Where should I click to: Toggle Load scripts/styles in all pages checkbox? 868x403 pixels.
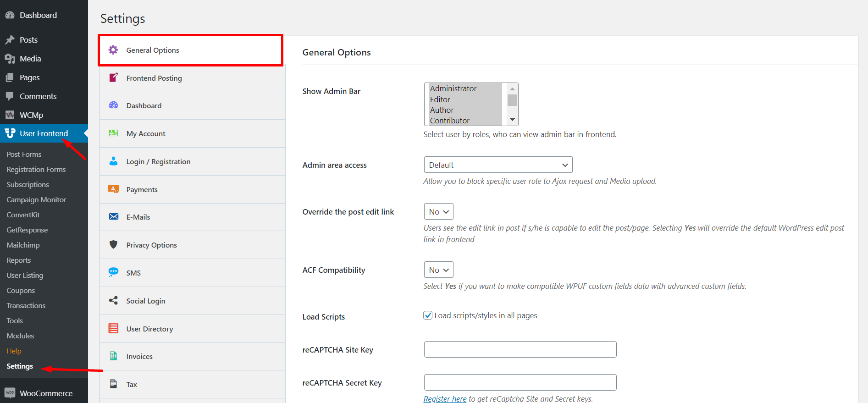click(428, 315)
